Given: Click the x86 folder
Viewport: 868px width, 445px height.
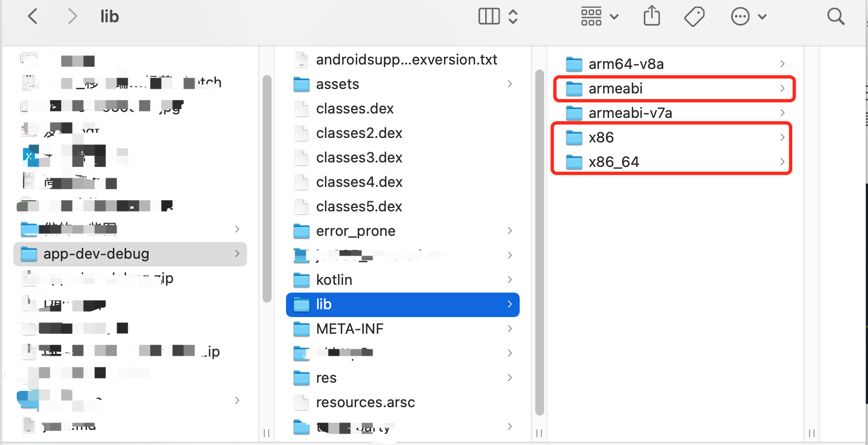Looking at the screenshot, I should [601, 137].
